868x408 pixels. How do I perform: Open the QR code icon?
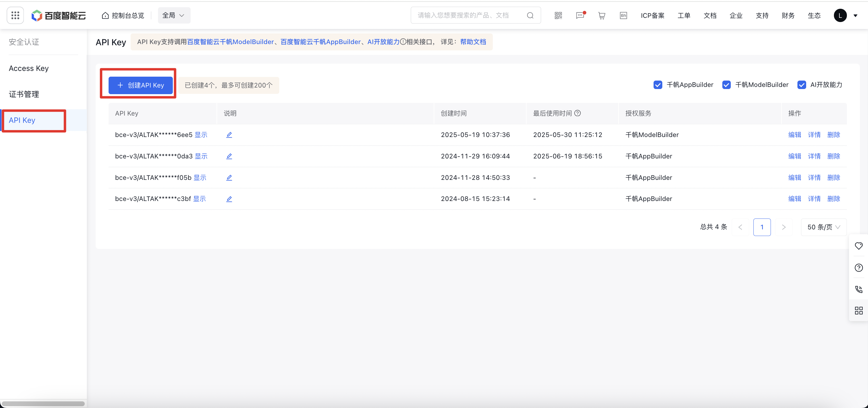tap(558, 15)
